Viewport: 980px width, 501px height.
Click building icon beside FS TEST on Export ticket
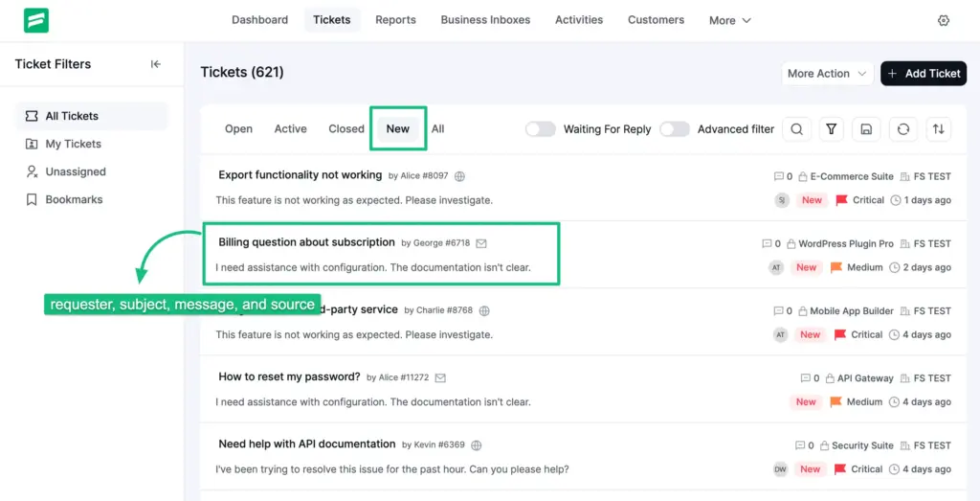coord(904,176)
